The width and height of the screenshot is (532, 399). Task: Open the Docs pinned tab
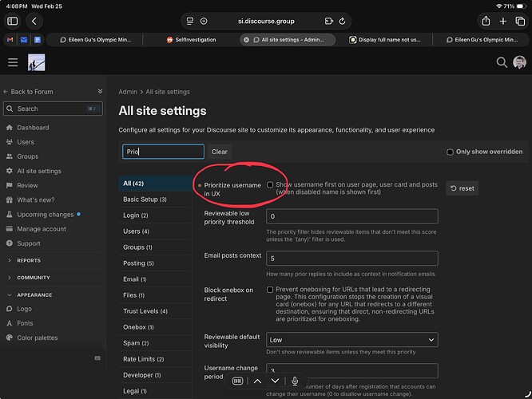point(38,40)
